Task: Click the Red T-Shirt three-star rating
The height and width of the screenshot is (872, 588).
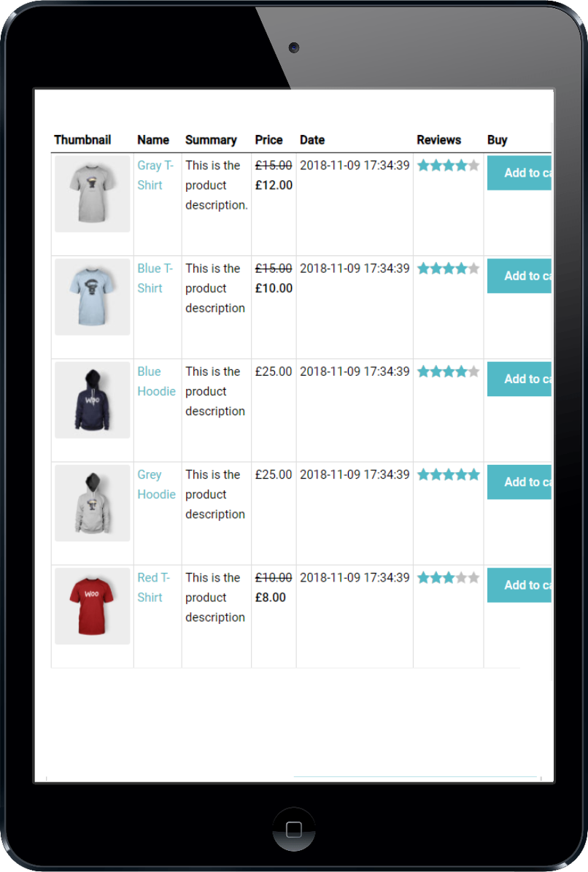Action: click(x=449, y=577)
